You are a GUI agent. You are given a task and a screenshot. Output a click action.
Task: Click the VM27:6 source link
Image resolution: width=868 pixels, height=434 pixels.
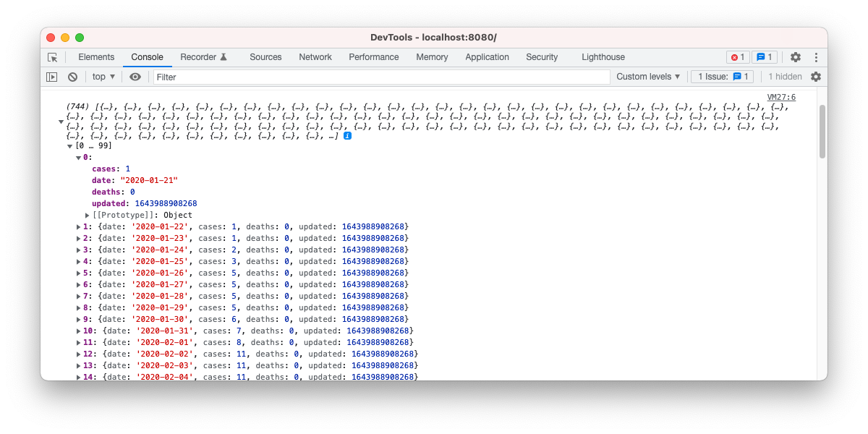781,97
